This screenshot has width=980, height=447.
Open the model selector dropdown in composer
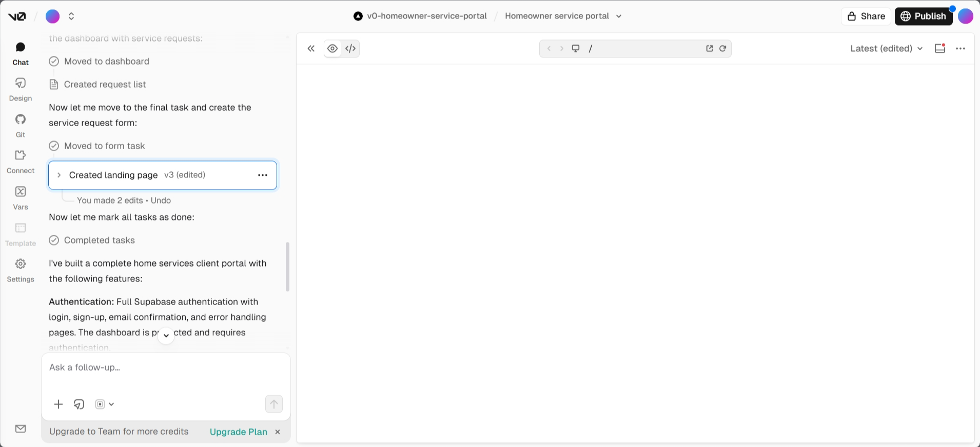pyautogui.click(x=105, y=404)
